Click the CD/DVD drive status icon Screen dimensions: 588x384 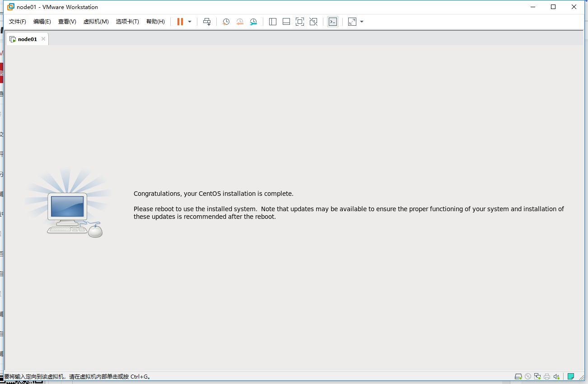point(528,376)
